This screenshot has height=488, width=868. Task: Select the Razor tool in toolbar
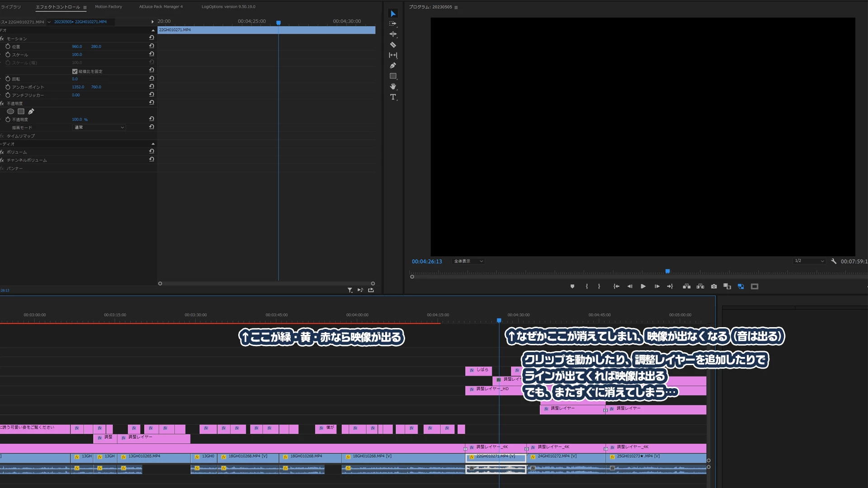(x=393, y=45)
